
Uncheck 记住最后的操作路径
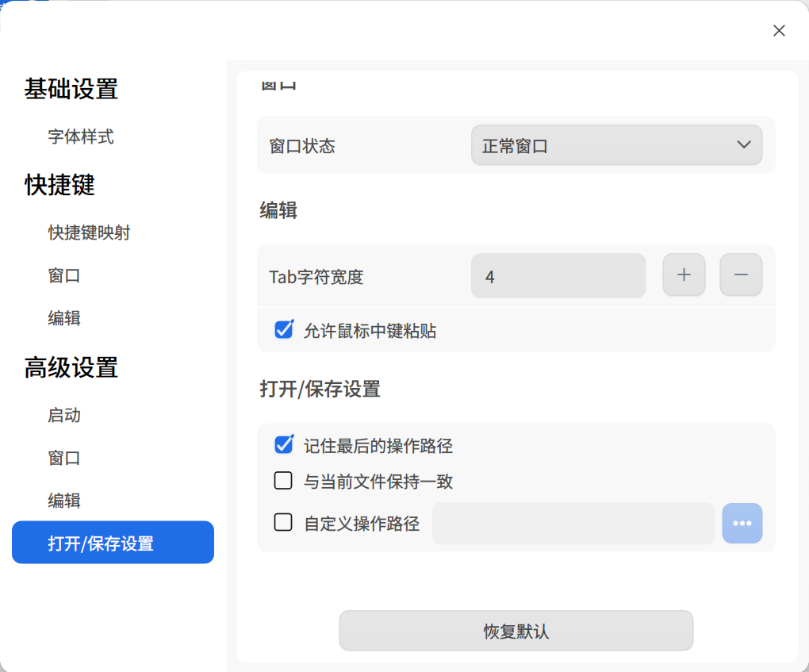point(284,444)
